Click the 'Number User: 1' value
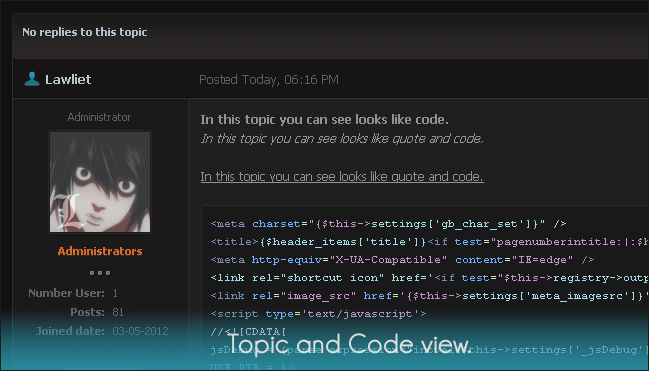This screenshot has height=371, width=649. [115, 293]
